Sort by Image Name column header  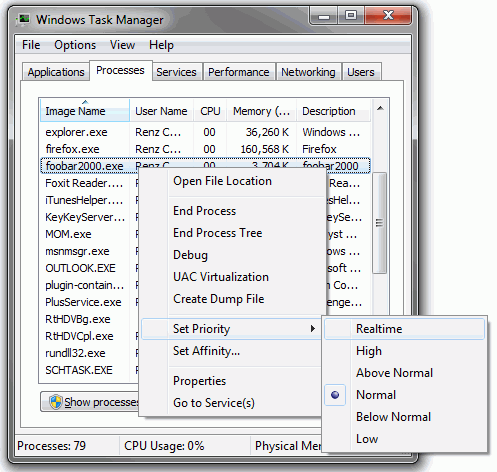[x=85, y=111]
